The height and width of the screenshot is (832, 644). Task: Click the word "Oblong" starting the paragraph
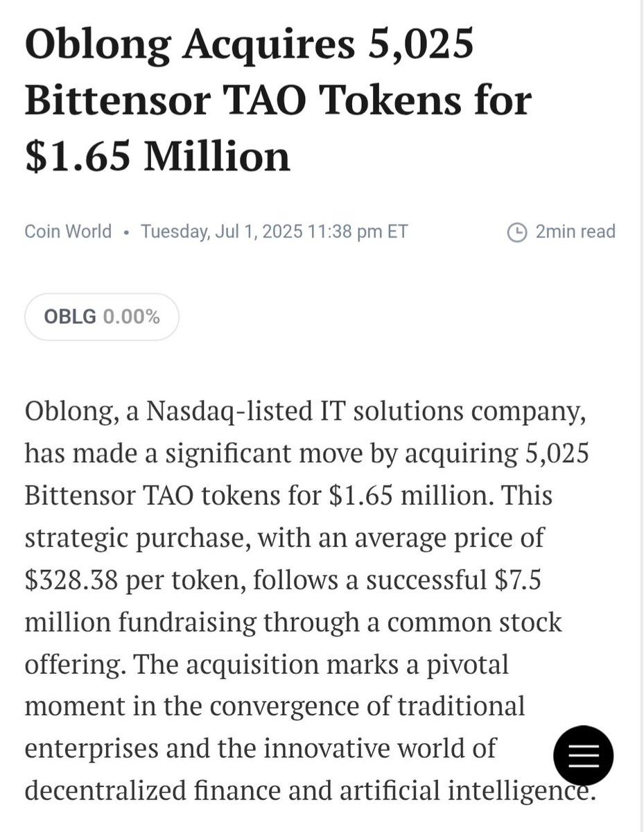pos(67,412)
